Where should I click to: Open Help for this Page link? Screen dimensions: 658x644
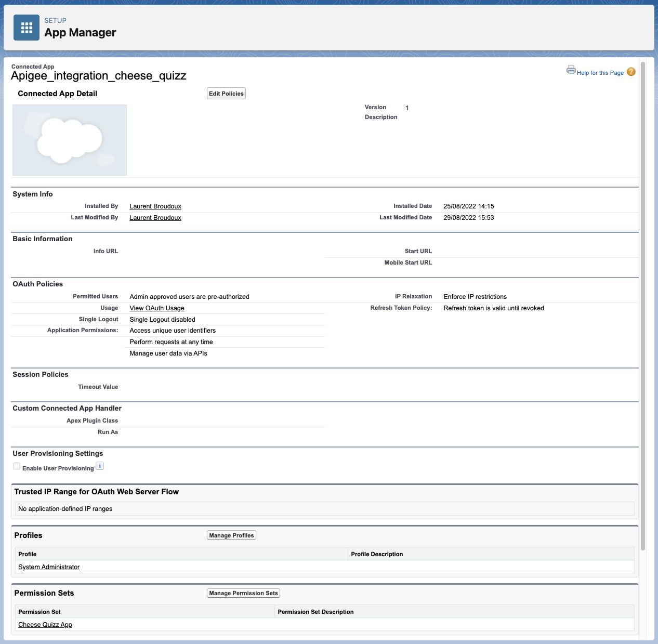tap(600, 73)
